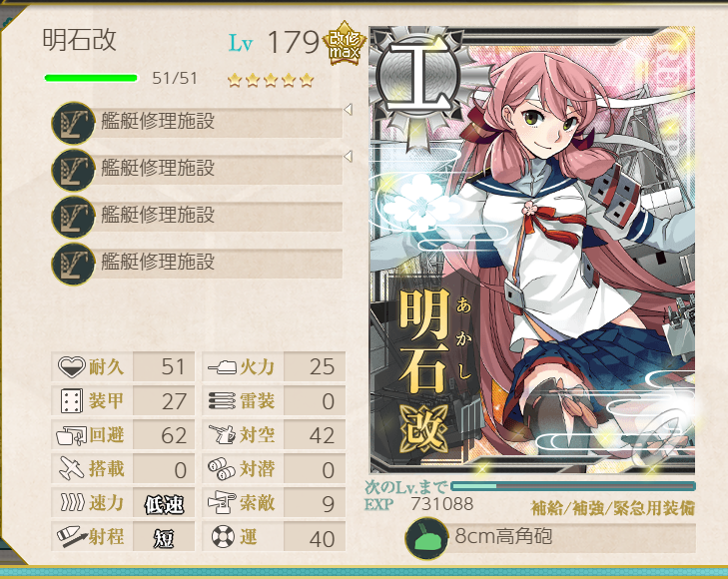This screenshot has width=728, height=579.
Task: Click the second 艦艇修理施設 crane icon
Action: pyautogui.click(x=73, y=171)
